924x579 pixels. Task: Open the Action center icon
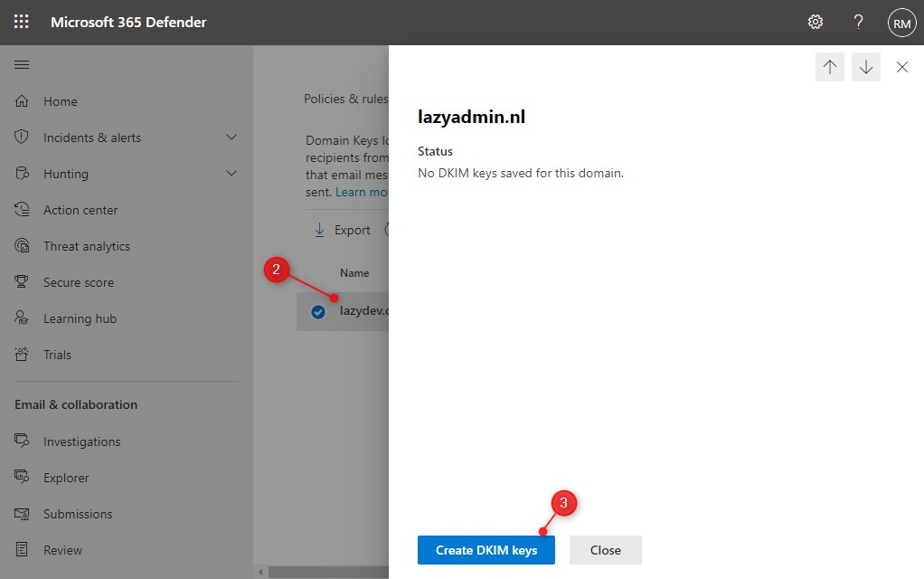pyautogui.click(x=21, y=209)
